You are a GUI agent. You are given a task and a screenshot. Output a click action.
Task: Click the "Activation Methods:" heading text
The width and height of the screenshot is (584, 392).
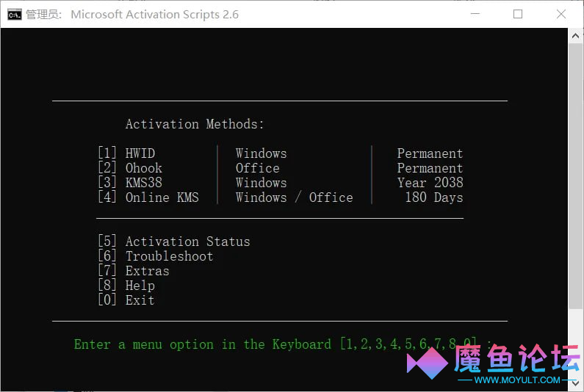point(195,124)
